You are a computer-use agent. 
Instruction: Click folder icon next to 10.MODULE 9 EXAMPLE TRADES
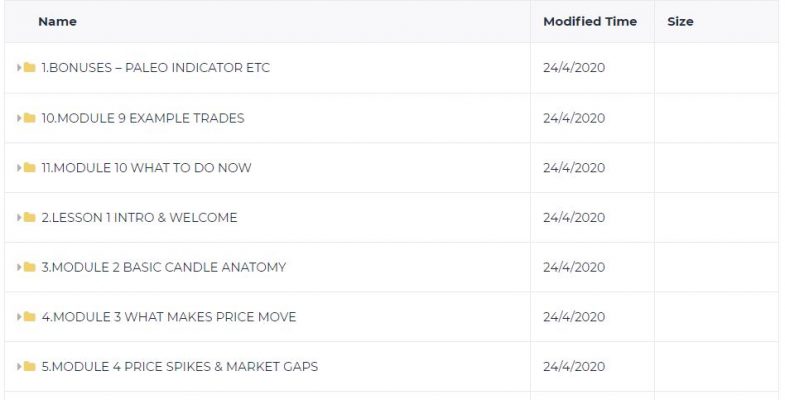pos(30,118)
